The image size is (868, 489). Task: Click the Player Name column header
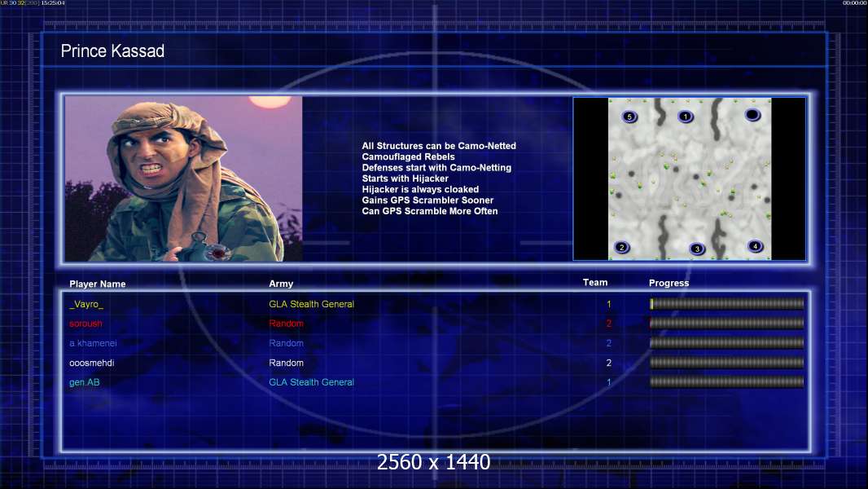point(98,284)
